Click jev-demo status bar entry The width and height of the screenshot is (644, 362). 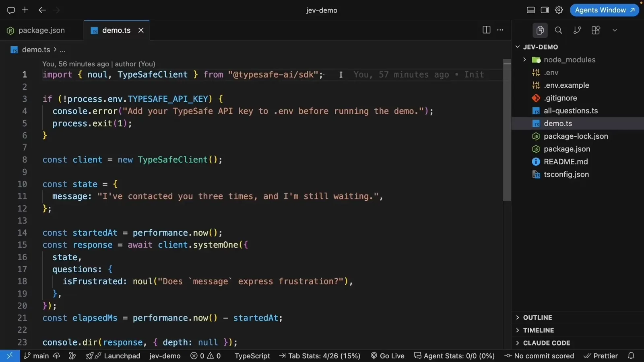pos(165,356)
